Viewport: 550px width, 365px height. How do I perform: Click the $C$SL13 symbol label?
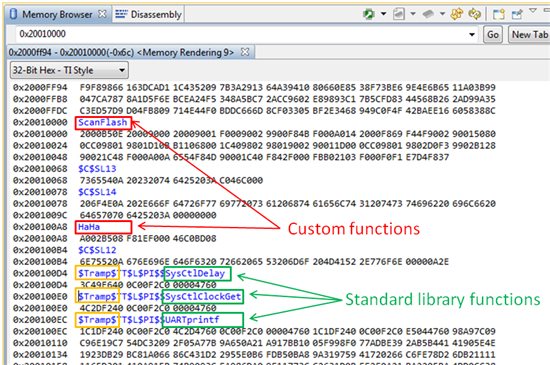point(97,169)
